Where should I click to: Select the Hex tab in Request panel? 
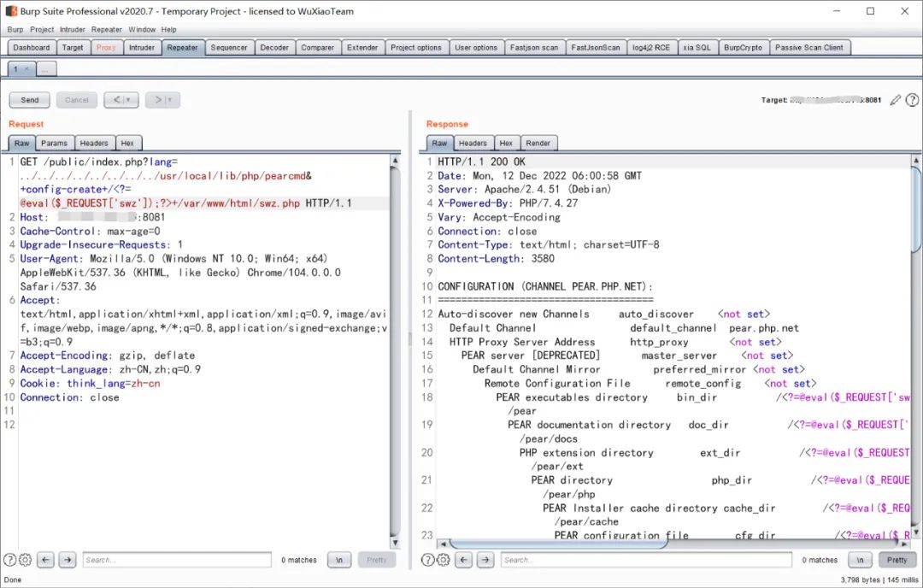click(127, 143)
